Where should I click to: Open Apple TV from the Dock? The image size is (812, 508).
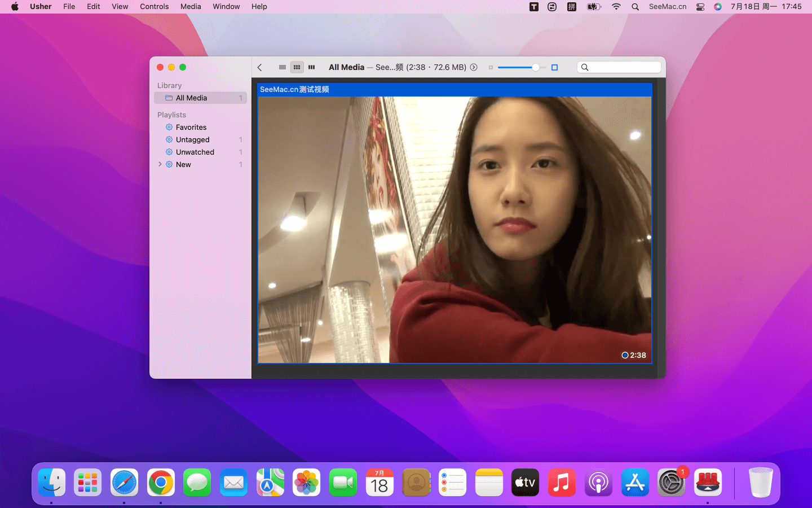pos(524,483)
